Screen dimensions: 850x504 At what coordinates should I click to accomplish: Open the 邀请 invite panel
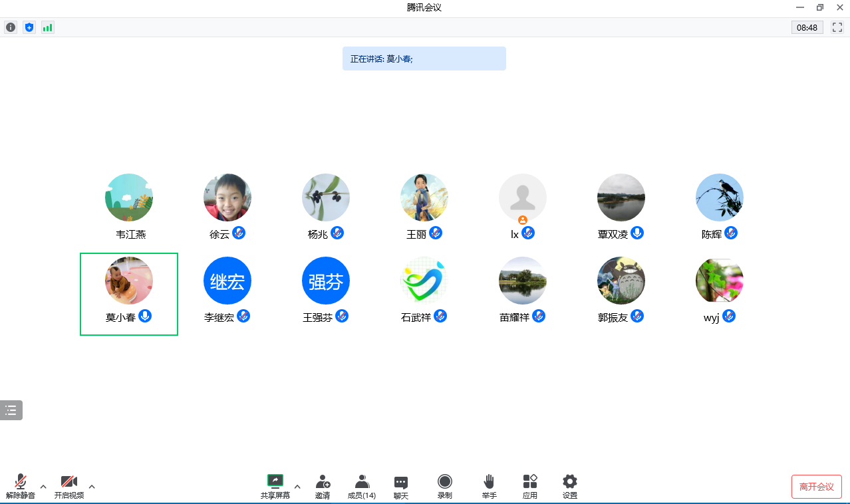(x=323, y=487)
